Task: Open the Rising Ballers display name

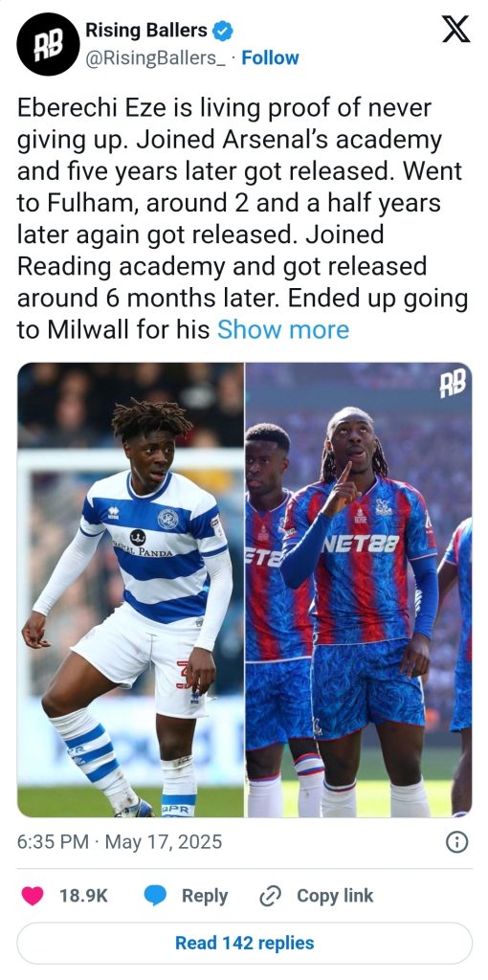Action: (145, 30)
